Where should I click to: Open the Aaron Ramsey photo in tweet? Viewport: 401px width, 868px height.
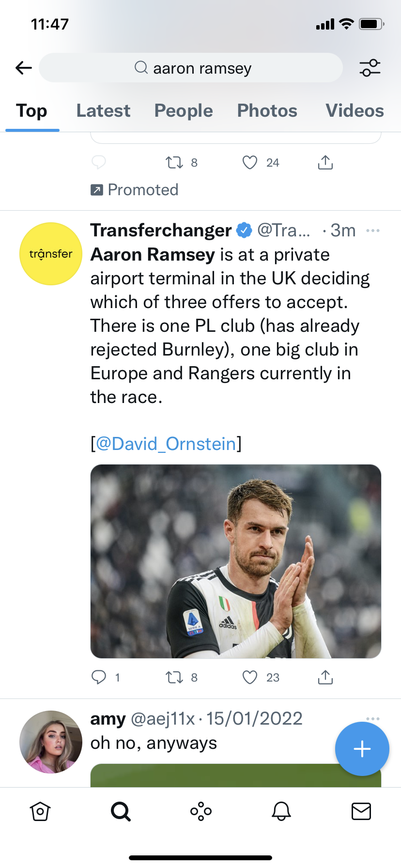[236, 561]
